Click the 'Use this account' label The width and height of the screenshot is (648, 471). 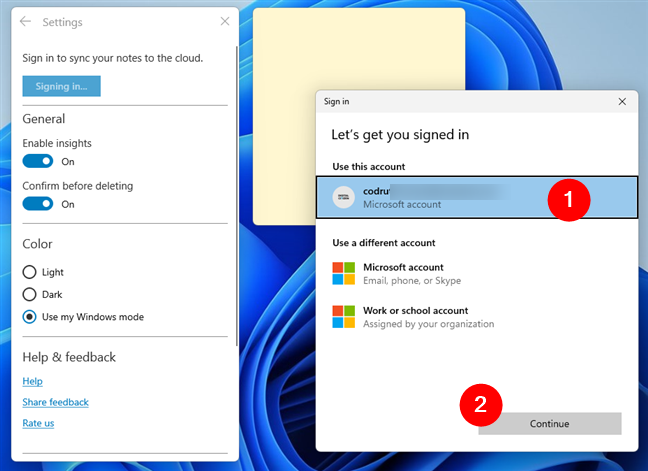369,167
